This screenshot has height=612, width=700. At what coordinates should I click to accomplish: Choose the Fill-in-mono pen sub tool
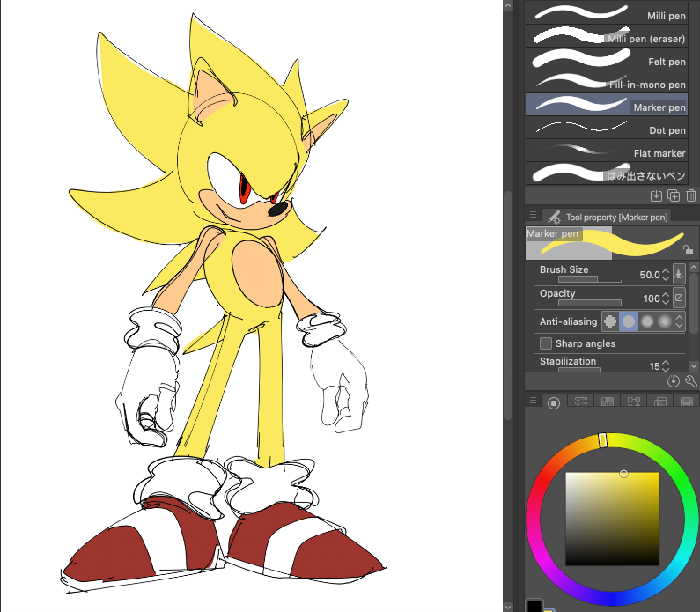(607, 82)
